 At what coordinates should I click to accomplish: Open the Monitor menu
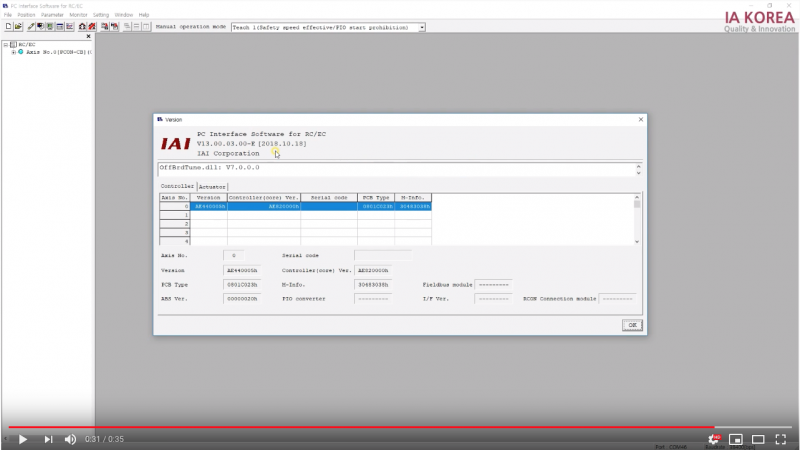pyautogui.click(x=78, y=15)
